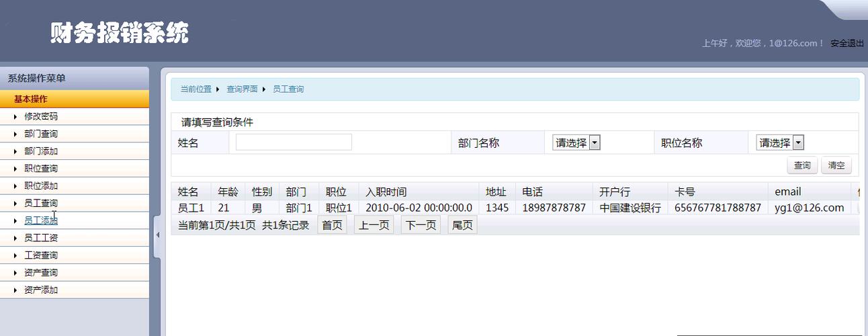Open 职位添加 in the sidebar
Viewport: 868px width, 336px height.
pos(41,186)
